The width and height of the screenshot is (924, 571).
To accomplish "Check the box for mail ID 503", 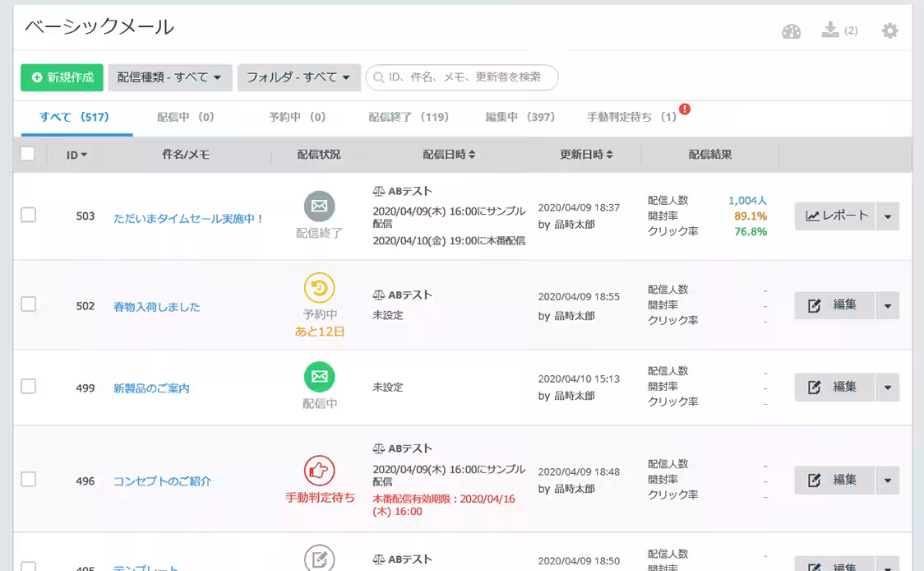I will (x=29, y=216).
